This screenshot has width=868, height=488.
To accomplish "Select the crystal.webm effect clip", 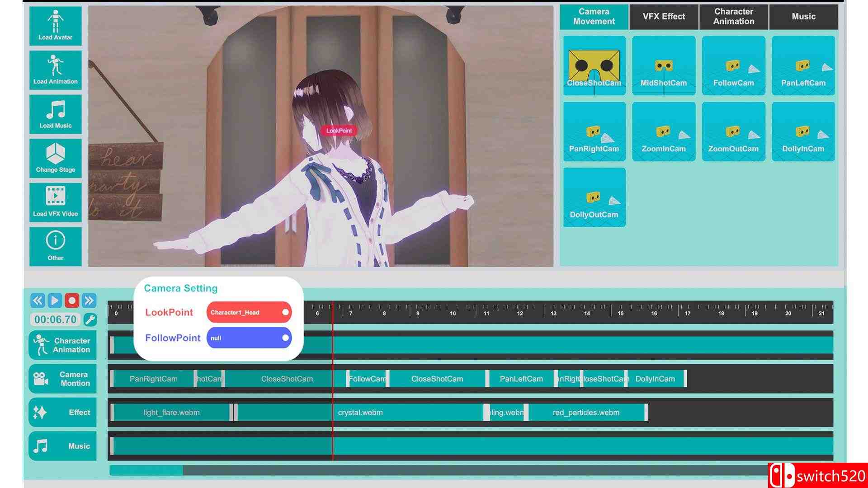I will pos(360,413).
